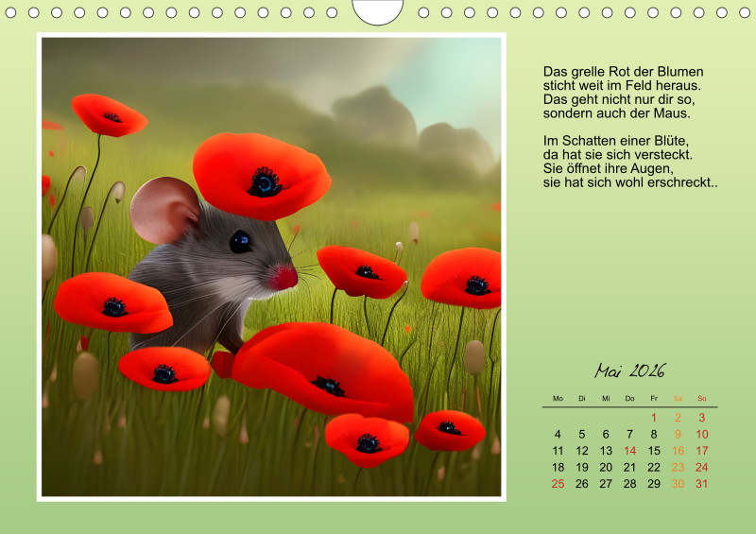Choose date 12 in the calendar grid
Screen dimensions: 756x534
click(582, 451)
